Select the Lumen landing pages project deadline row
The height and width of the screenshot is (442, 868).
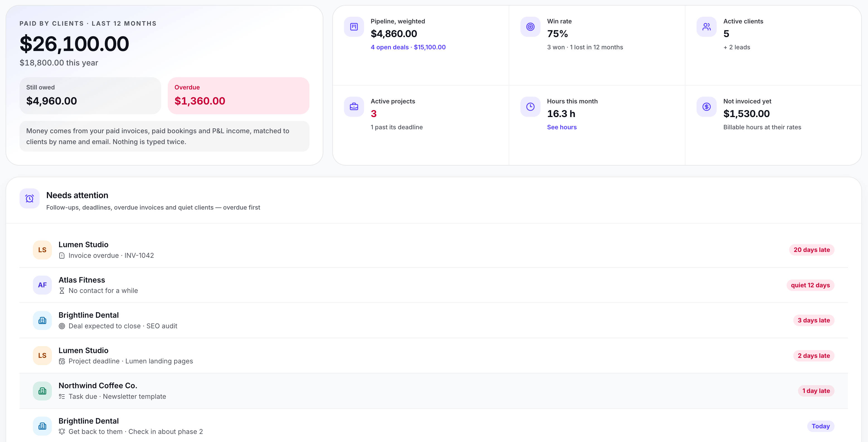[x=433, y=356]
